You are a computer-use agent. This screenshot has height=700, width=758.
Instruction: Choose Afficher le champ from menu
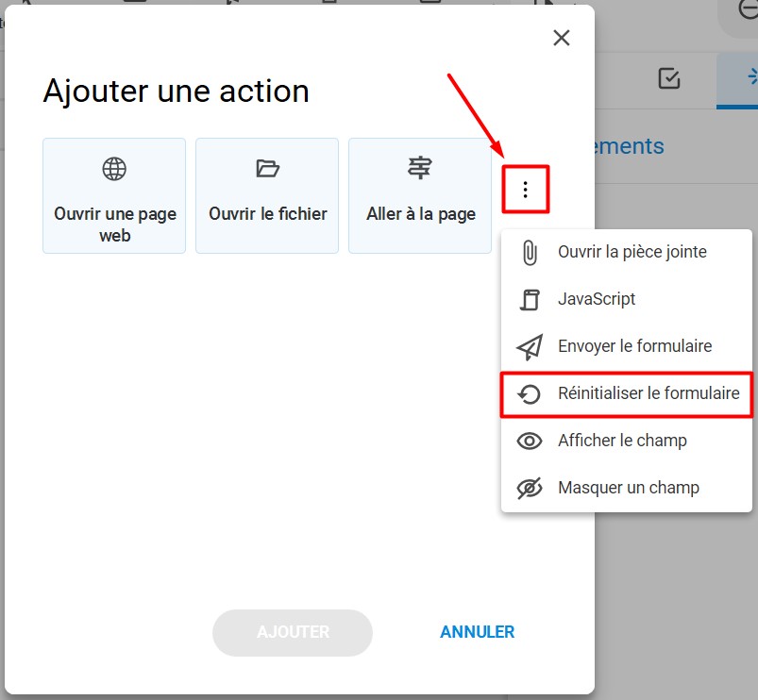click(627, 441)
